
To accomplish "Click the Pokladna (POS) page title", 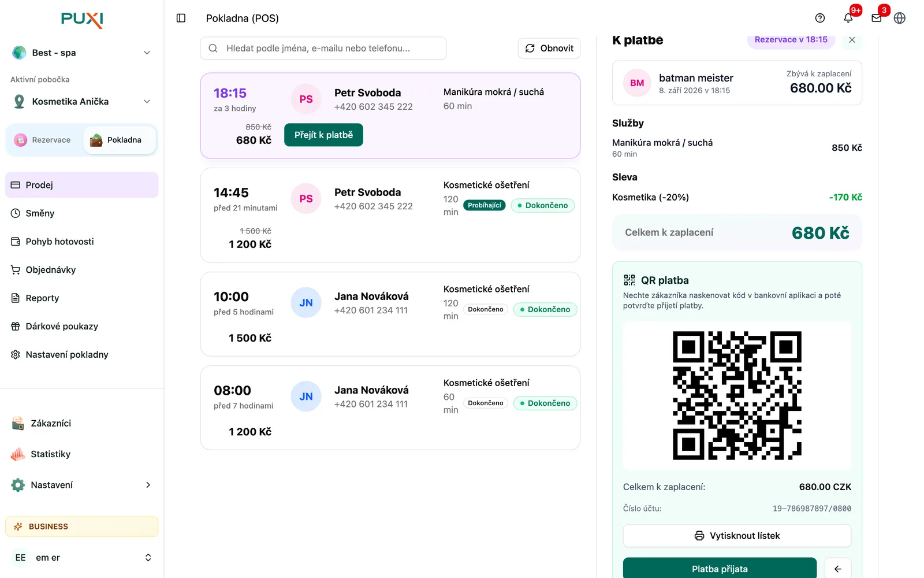I will click(243, 18).
